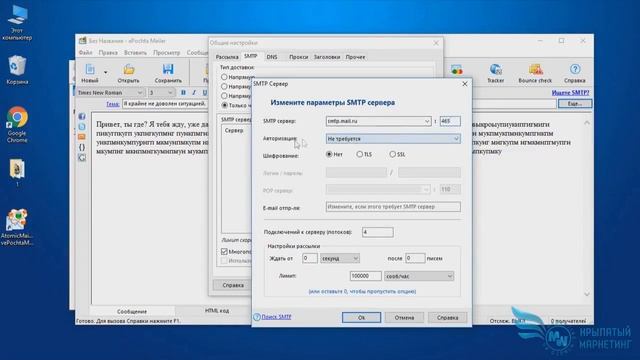Select the AtomicMail ePochta desktop shortcut
The width and height of the screenshot is (640, 360).
[17, 227]
